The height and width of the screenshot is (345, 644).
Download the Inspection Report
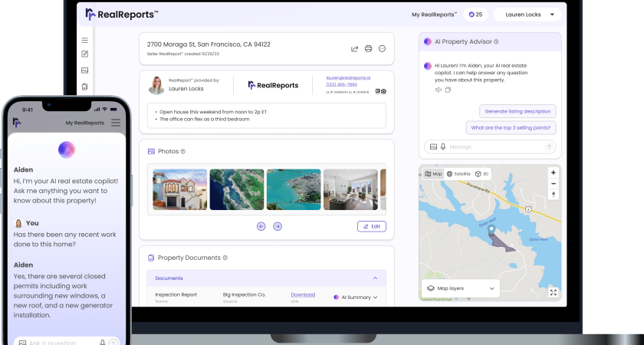(303, 295)
